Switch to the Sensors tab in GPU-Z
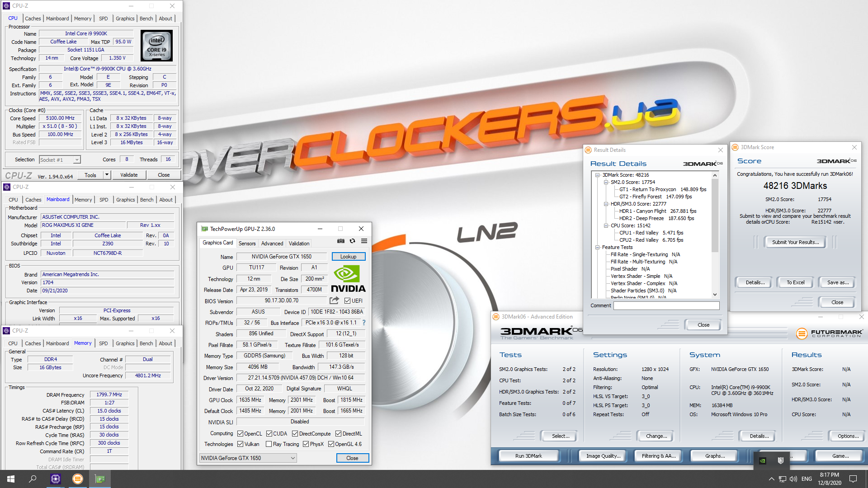This screenshot has width=868, height=488. 247,244
